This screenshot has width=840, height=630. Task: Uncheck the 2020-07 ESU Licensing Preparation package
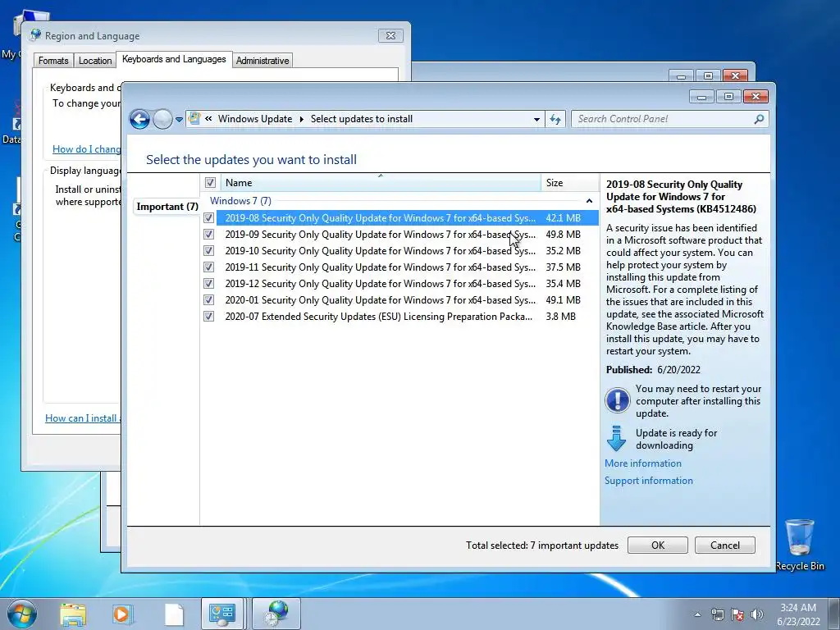point(209,317)
